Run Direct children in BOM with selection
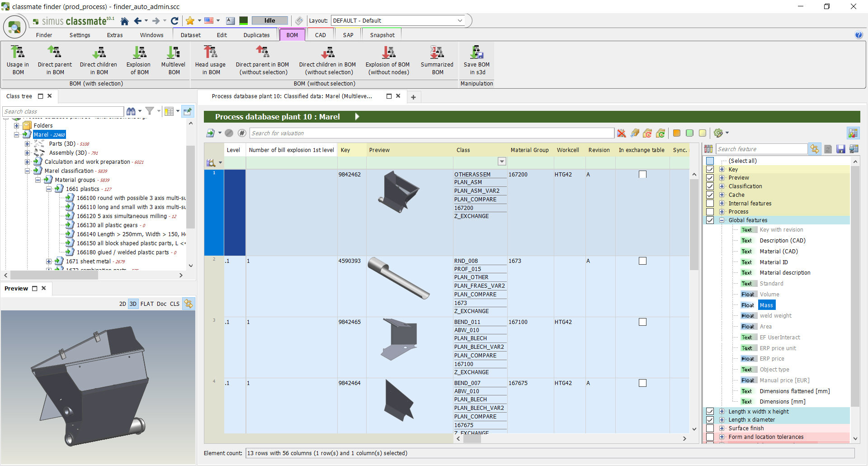The width and height of the screenshot is (868, 466). pos(99,60)
